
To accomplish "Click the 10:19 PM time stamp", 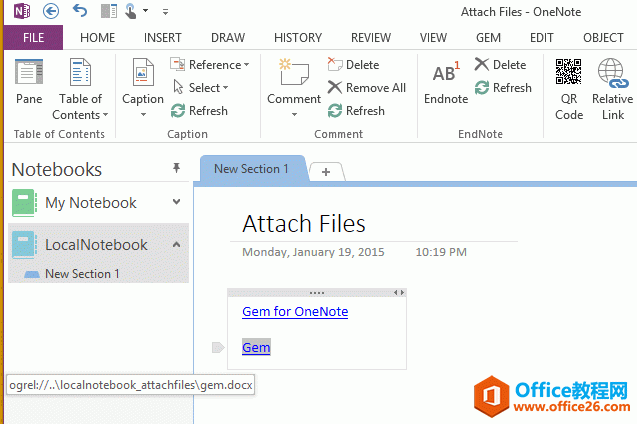I will coord(441,252).
